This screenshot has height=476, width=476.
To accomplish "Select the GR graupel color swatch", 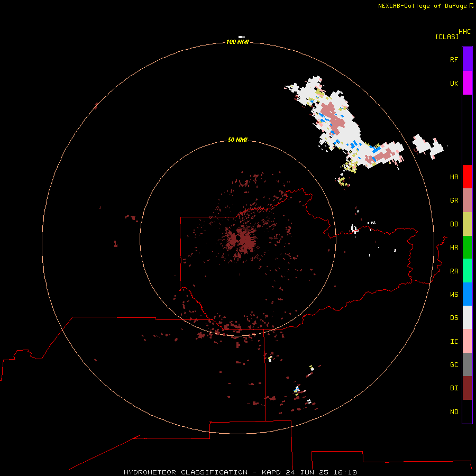I will click(467, 200).
